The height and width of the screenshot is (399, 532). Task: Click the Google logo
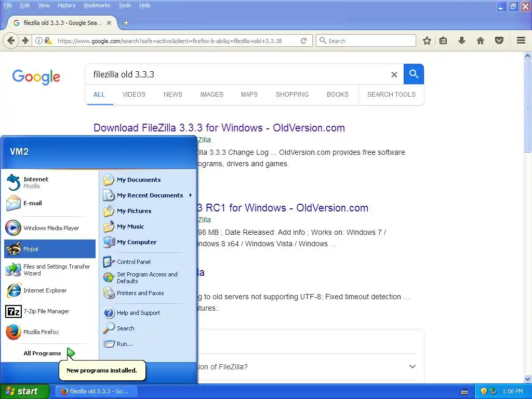click(x=36, y=77)
